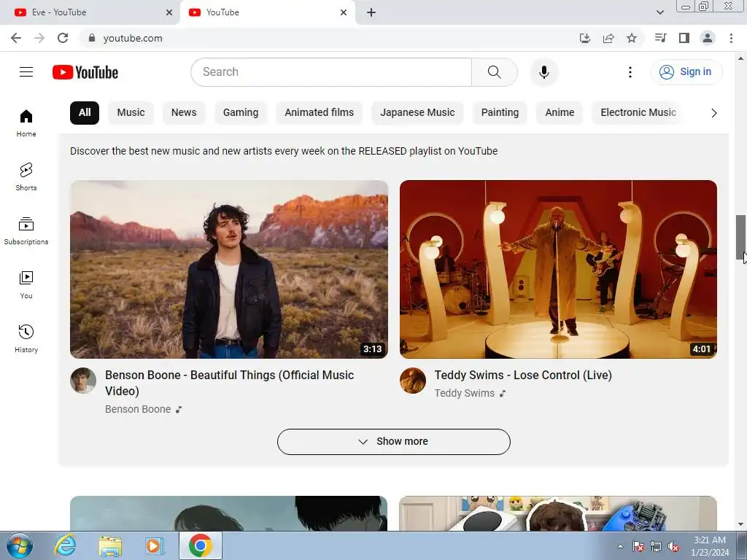This screenshot has width=747, height=560.
Task: Click the search magnifier button
Action: (494, 72)
